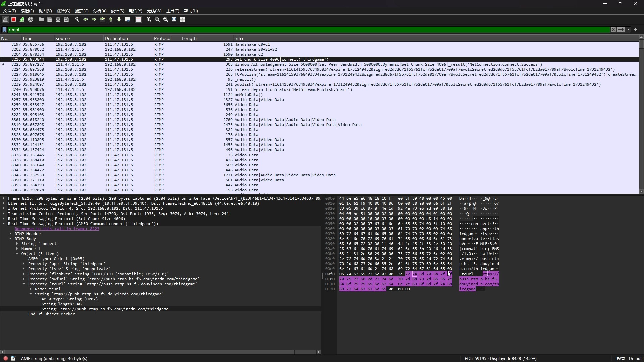Open recent display filters dropdown
644x362 pixels.
point(629,30)
